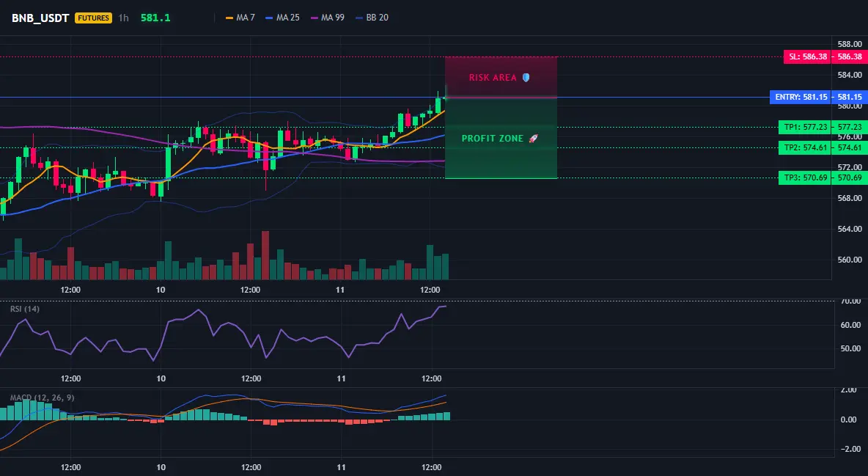Click the RSI 50.00 axis value
868x476 pixels.
(850, 348)
